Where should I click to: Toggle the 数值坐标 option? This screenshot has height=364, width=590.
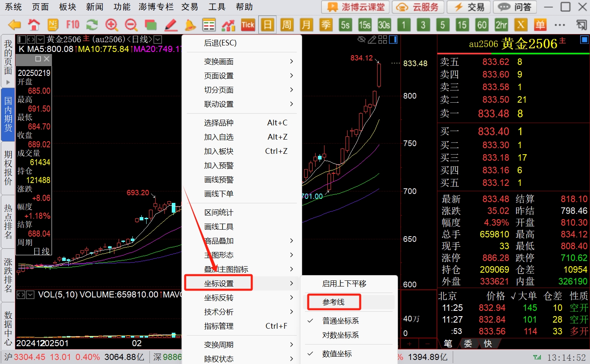click(x=337, y=353)
